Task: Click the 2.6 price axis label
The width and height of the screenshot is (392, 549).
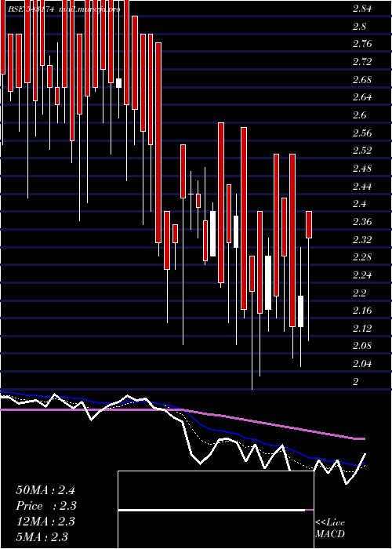Action: click(x=359, y=115)
